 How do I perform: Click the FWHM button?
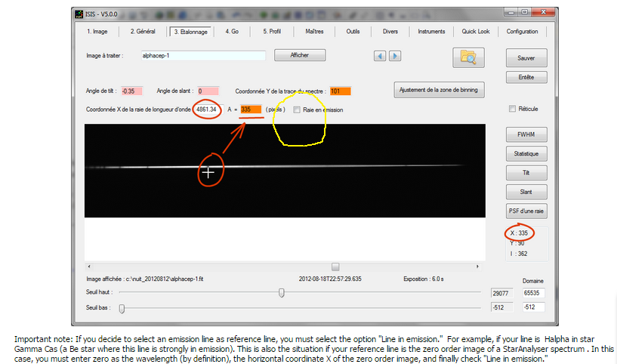[x=526, y=134]
